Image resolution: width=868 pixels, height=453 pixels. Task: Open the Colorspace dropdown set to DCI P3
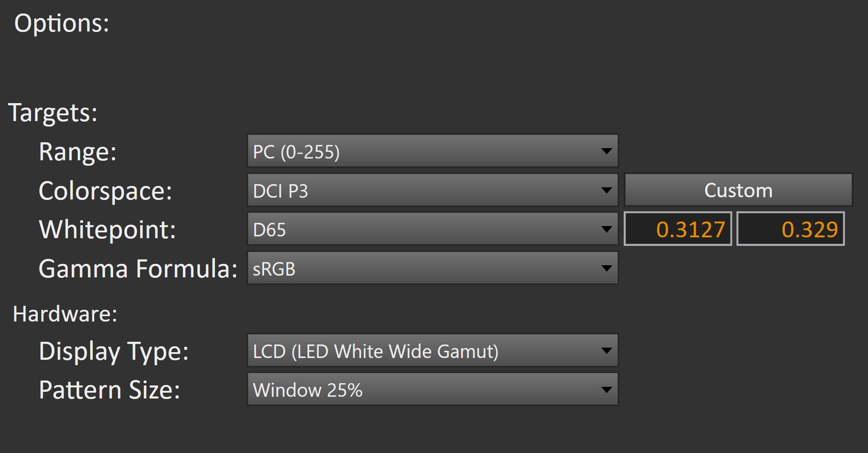[x=424, y=190]
